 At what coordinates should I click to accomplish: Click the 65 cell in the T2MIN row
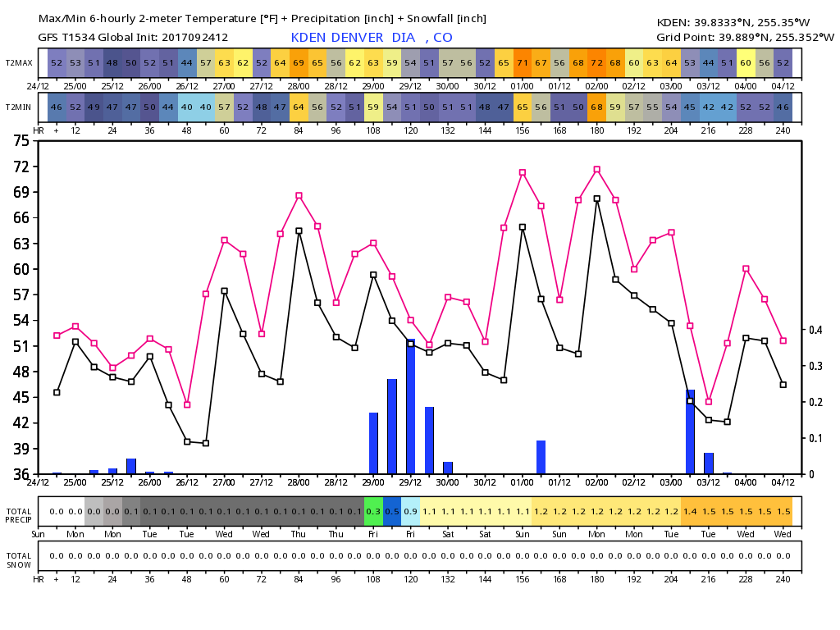pyautogui.click(x=523, y=107)
